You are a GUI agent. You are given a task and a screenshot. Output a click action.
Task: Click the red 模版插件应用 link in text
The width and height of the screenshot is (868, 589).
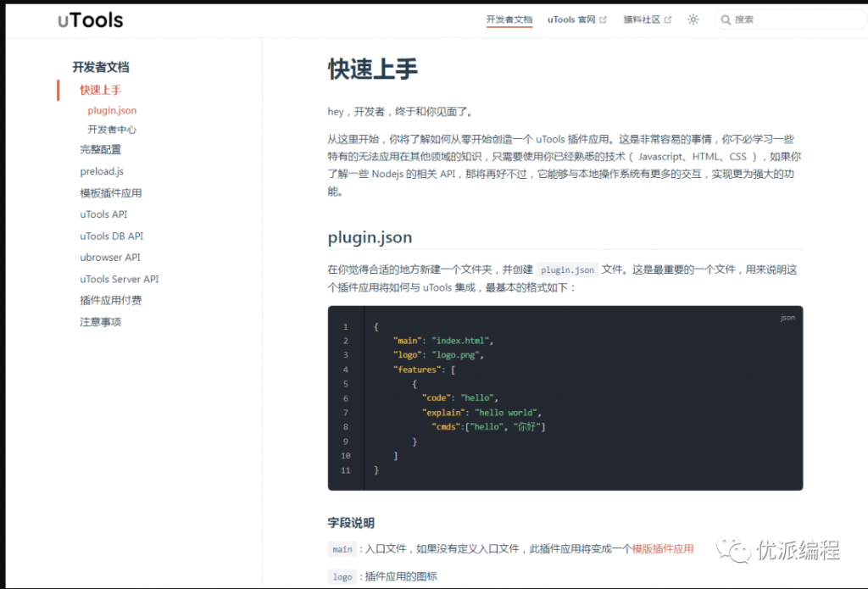click(x=663, y=549)
